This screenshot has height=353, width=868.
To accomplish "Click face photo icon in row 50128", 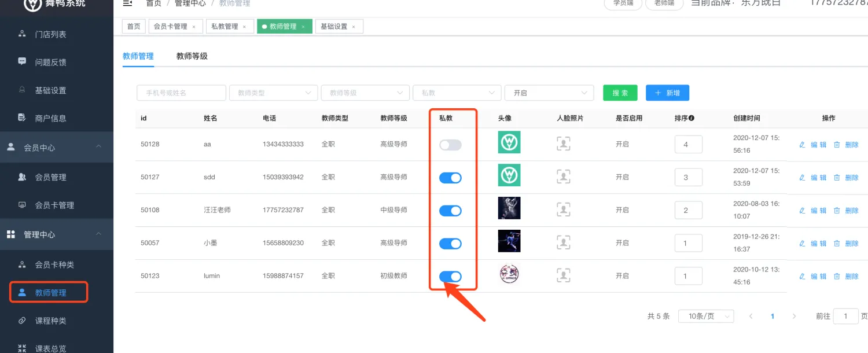I will pyautogui.click(x=563, y=144).
